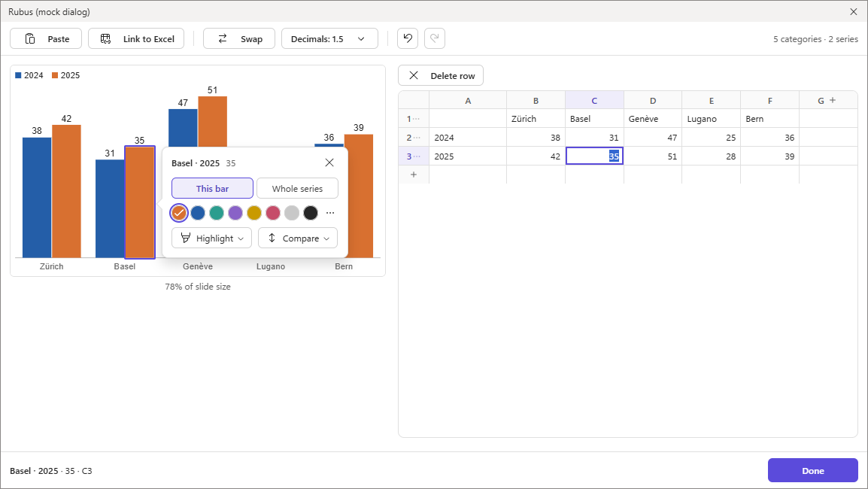This screenshot has width=868, height=489.
Task: Select column C header
Action: [x=594, y=100]
